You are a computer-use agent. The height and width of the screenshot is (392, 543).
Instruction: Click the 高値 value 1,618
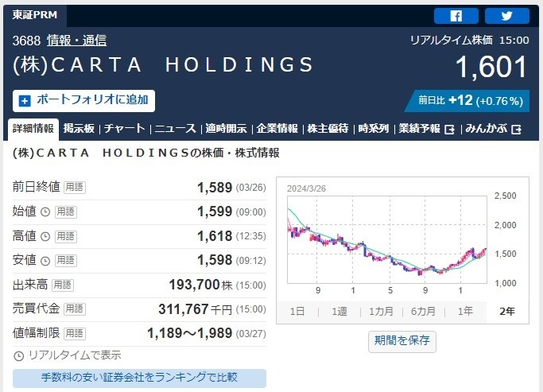click(x=215, y=236)
